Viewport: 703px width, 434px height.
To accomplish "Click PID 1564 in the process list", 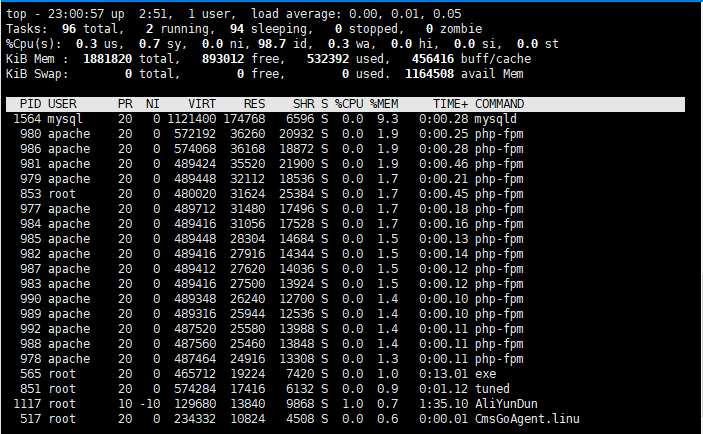I will pos(27,119).
